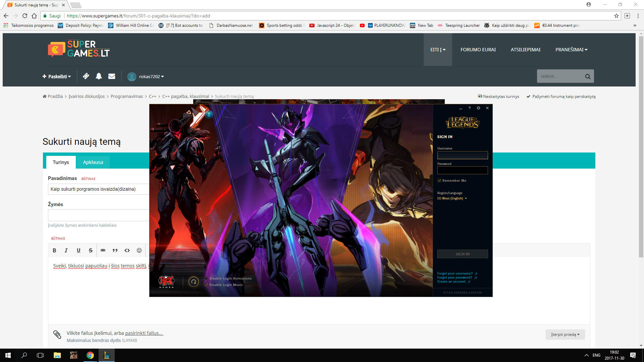The height and width of the screenshot is (362, 644).
Task: Expand the PRANEŠIMAI dropdown menu
Action: click(x=571, y=50)
